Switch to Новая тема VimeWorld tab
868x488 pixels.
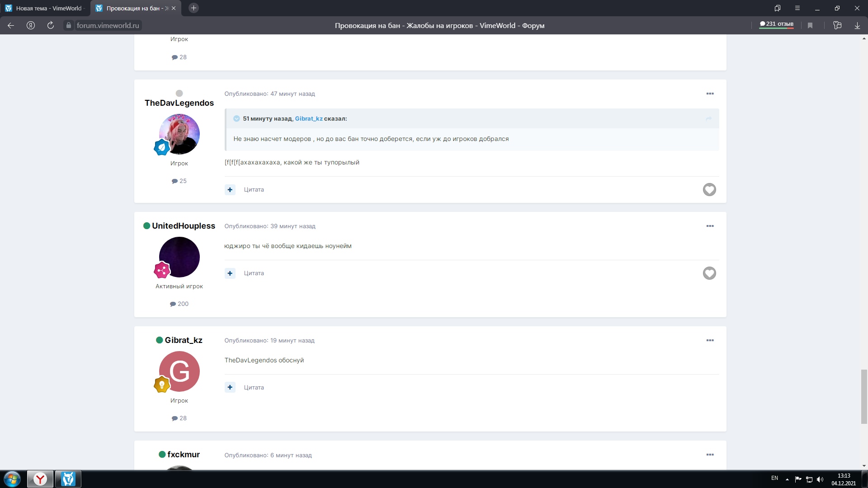[x=45, y=8]
